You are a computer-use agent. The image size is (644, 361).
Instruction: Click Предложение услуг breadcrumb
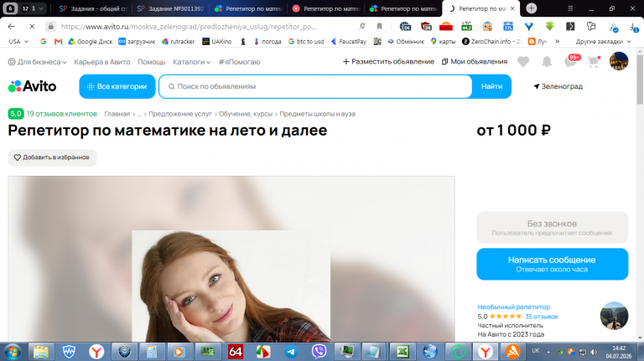pos(180,114)
